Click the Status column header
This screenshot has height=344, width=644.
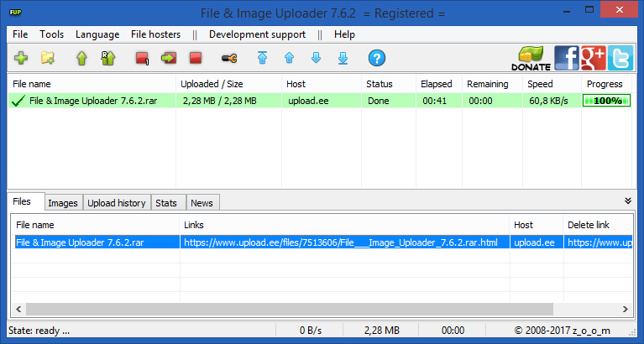[389, 84]
